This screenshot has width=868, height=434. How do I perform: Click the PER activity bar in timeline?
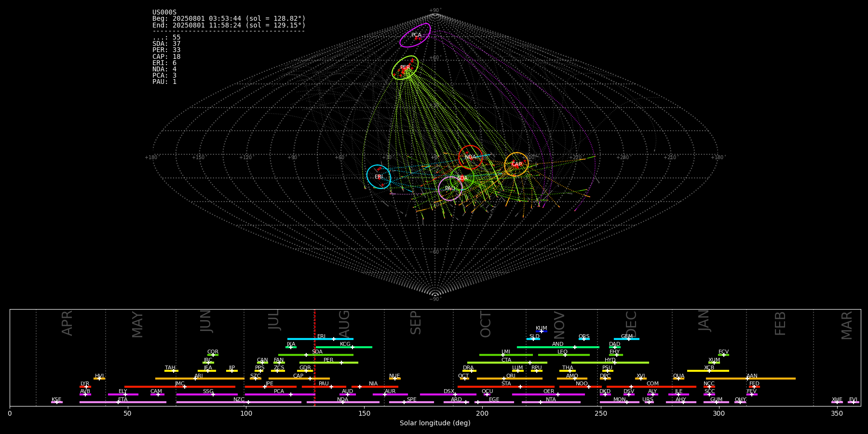pos(329,363)
